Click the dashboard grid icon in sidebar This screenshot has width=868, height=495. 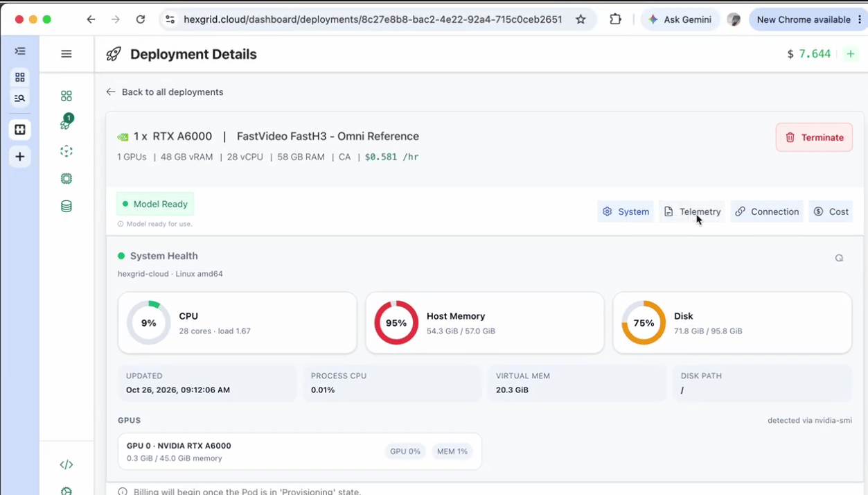tap(67, 96)
